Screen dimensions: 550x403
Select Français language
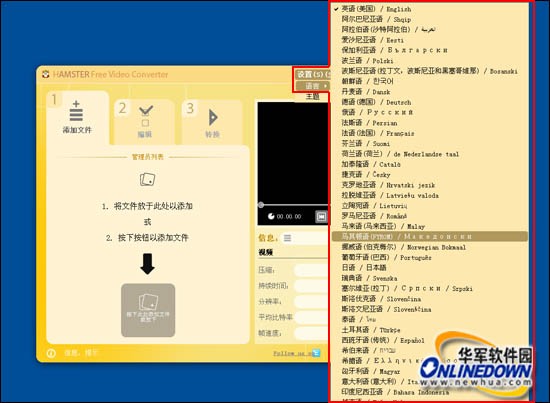point(430,133)
